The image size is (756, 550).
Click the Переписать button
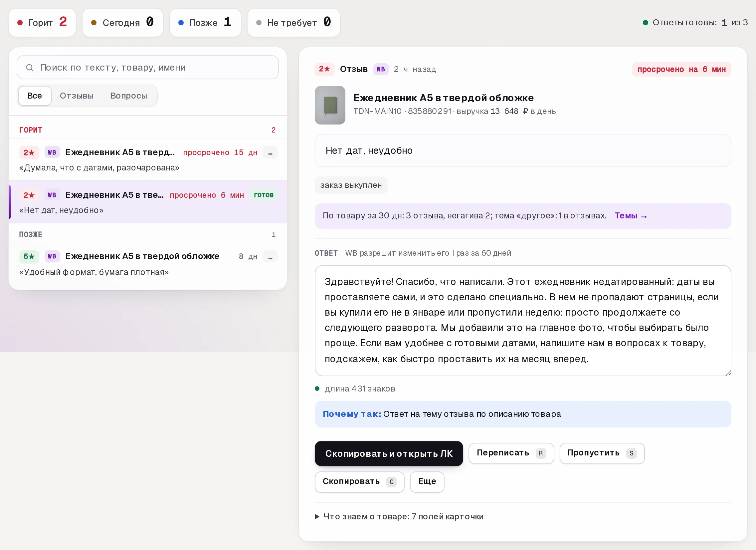[511, 453]
